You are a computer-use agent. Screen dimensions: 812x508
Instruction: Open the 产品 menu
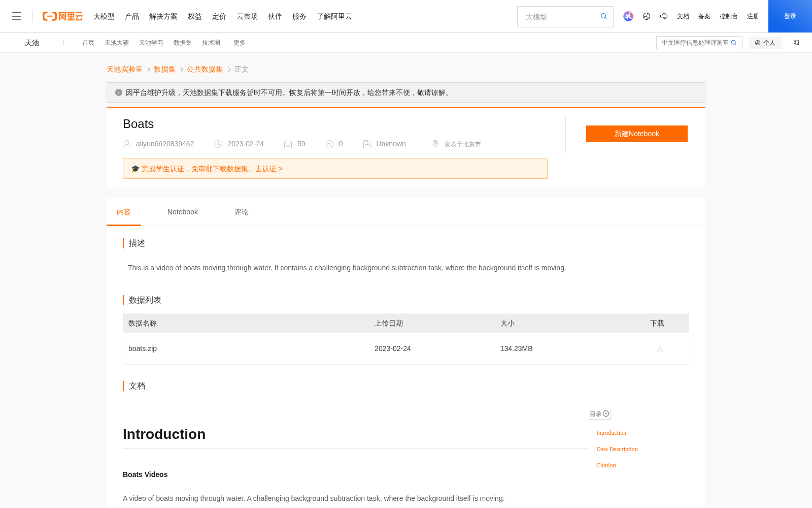132,16
